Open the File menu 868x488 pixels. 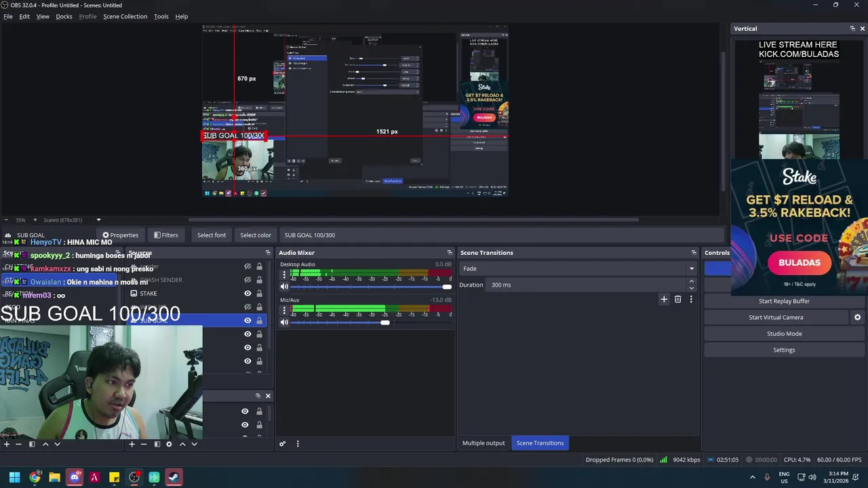point(8,16)
